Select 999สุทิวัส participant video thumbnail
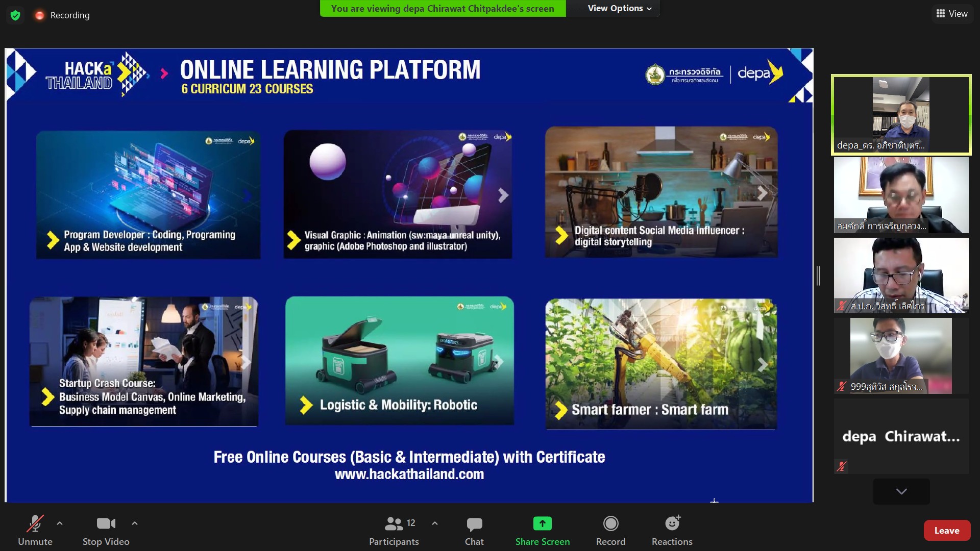The image size is (980, 551). point(901,356)
